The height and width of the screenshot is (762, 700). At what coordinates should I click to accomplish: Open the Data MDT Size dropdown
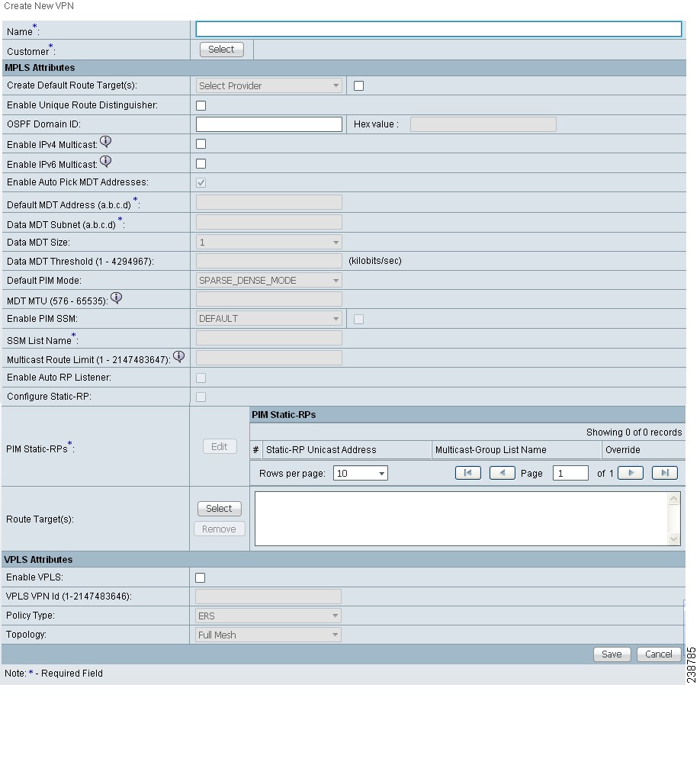(268, 242)
